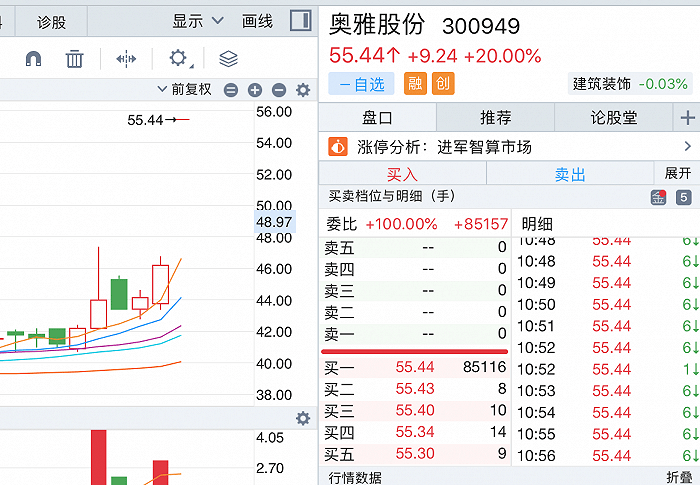Click the 10:49 trade detail row
Screen dimensions: 700x485
coord(607,283)
